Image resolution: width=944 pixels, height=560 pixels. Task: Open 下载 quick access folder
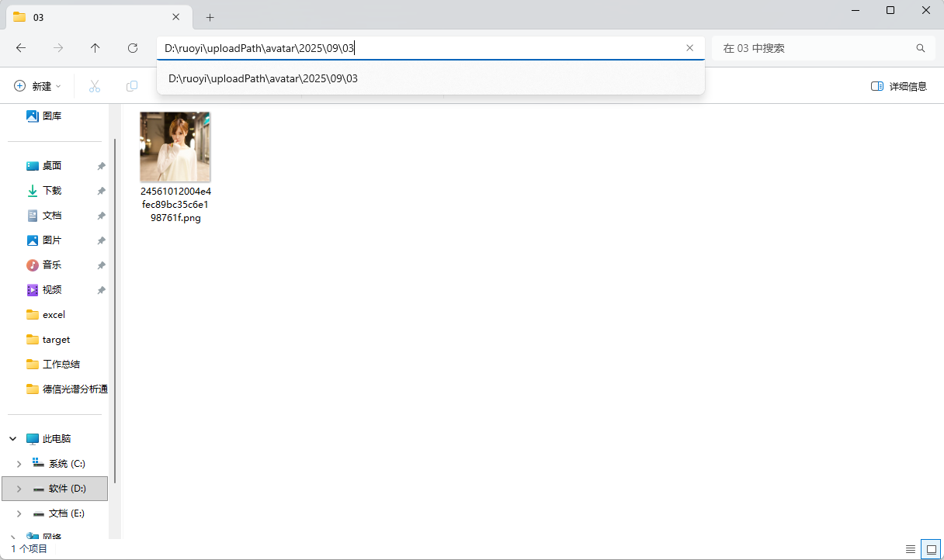52,191
